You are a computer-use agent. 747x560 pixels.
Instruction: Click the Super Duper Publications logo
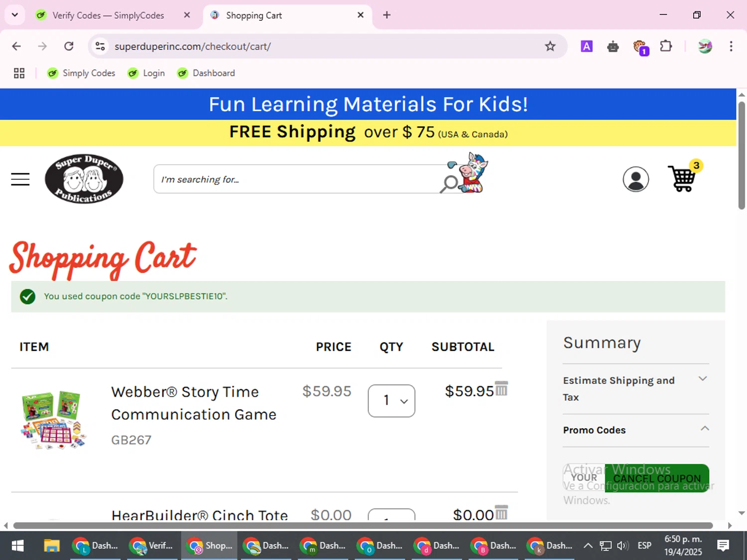(x=84, y=179)
